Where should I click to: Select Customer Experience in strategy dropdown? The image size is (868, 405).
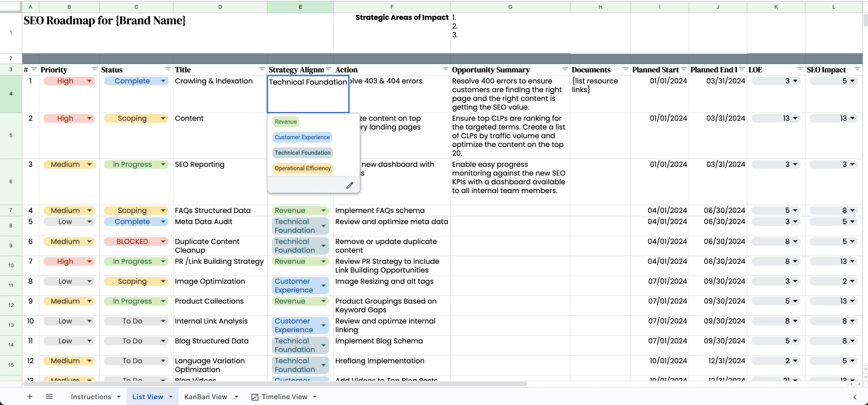point(302,137)
